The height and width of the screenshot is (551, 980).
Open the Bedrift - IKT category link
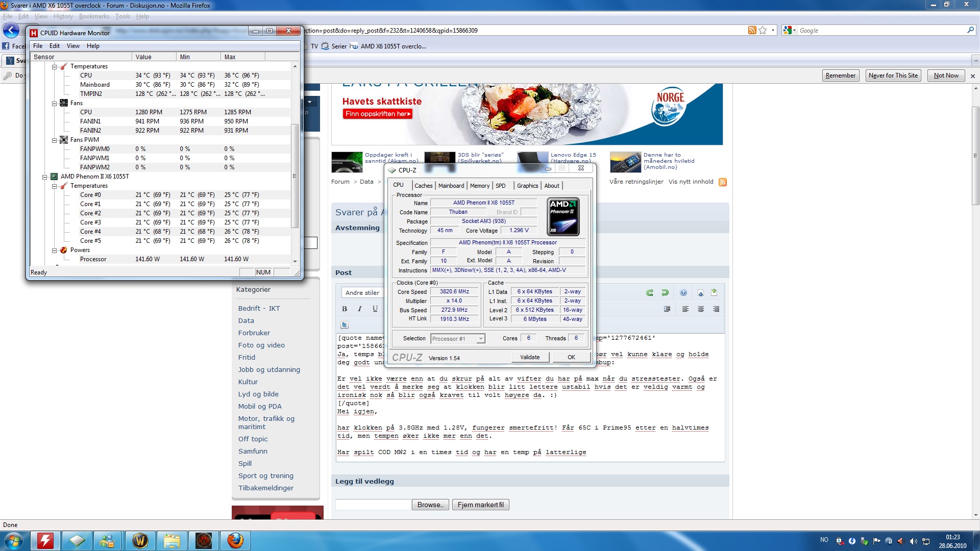coord(259,309)
